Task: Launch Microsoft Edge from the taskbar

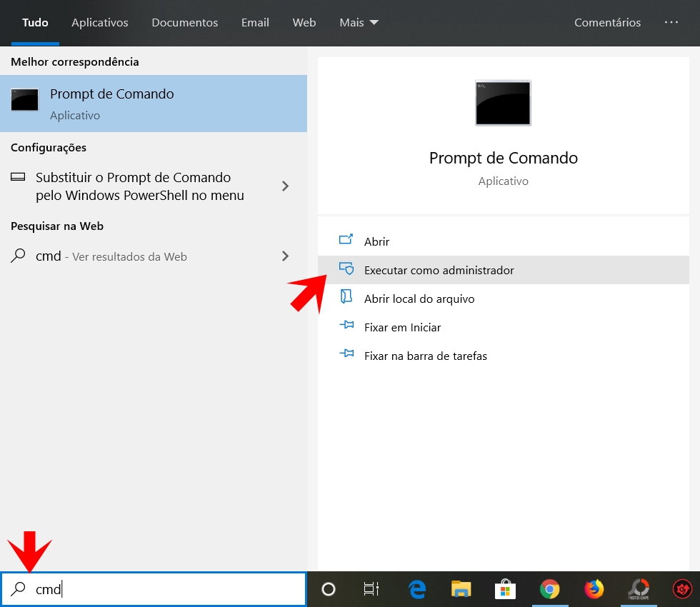Action: click(417, 589)
